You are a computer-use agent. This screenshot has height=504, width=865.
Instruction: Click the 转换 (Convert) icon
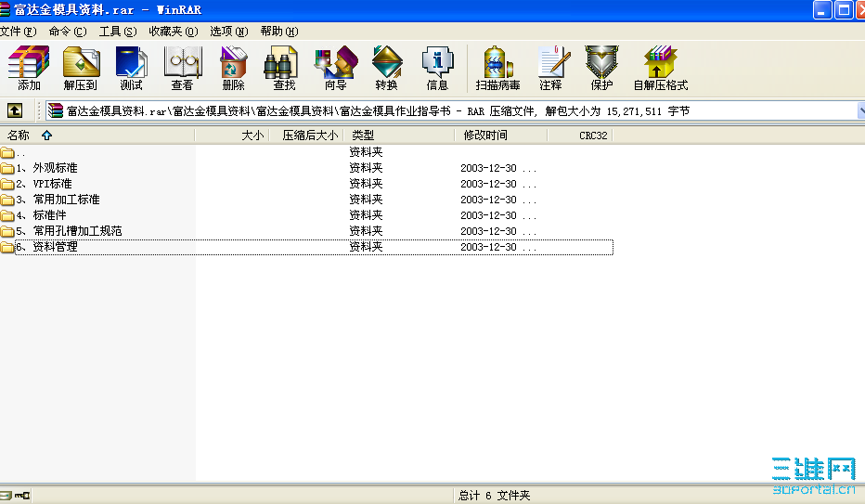[x=387, y=67]
